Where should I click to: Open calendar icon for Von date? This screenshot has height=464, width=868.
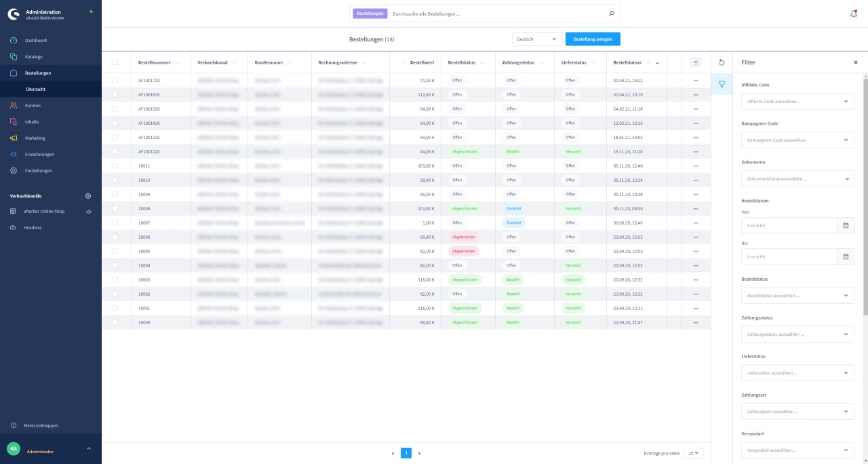pos(846,225)
